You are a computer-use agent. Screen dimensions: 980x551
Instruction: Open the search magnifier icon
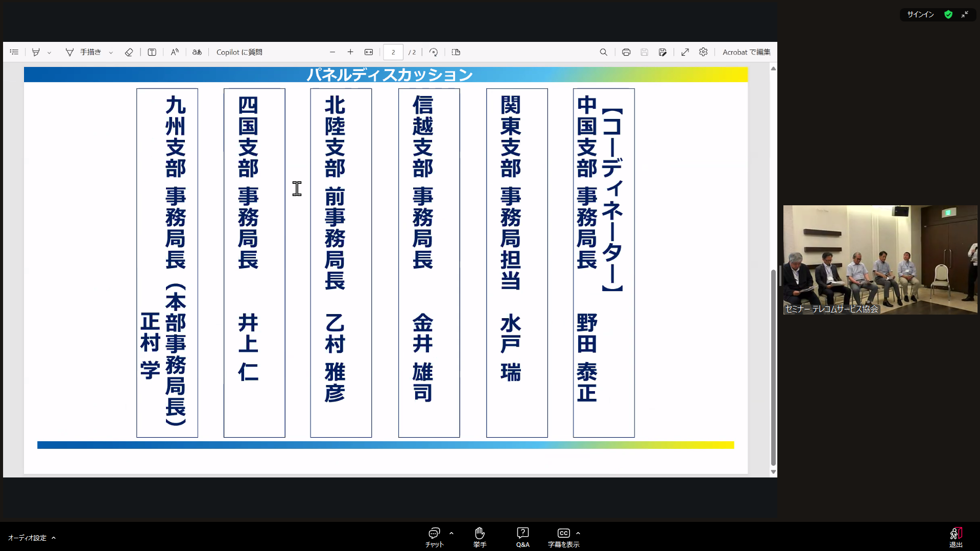click(x=604, y=52)
